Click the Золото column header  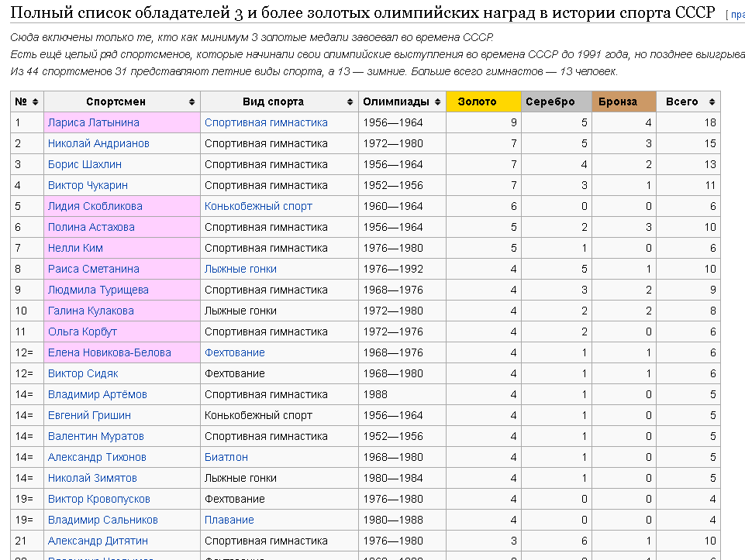tap(484, 101)
